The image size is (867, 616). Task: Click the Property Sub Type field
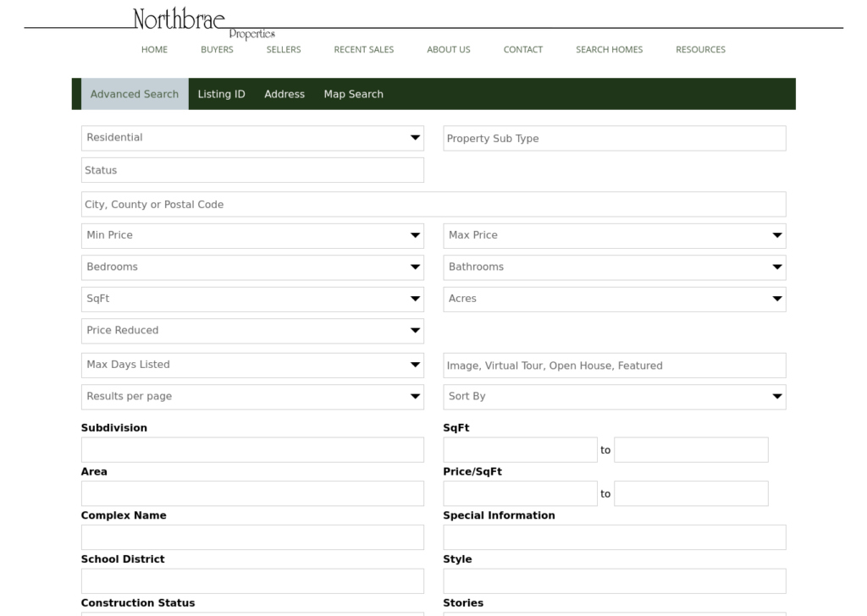coord(615,138)
